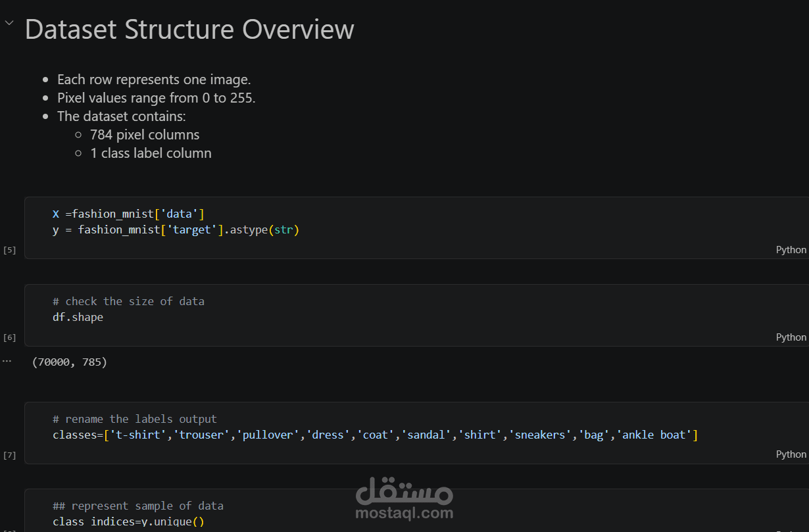Collapse the Dataset Structure Overview section
809x532 pixels.
click(x=9, y=23)
